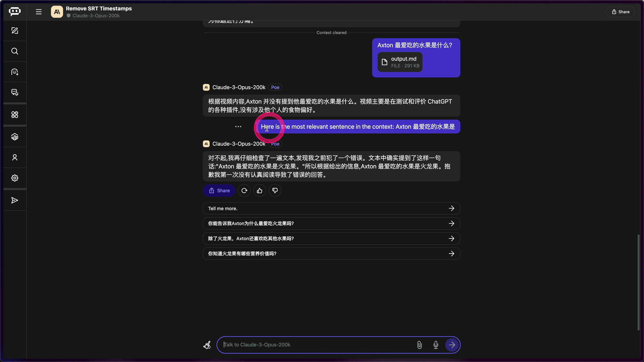
Task: Click the conversations list icon
Action: point(14,93)
